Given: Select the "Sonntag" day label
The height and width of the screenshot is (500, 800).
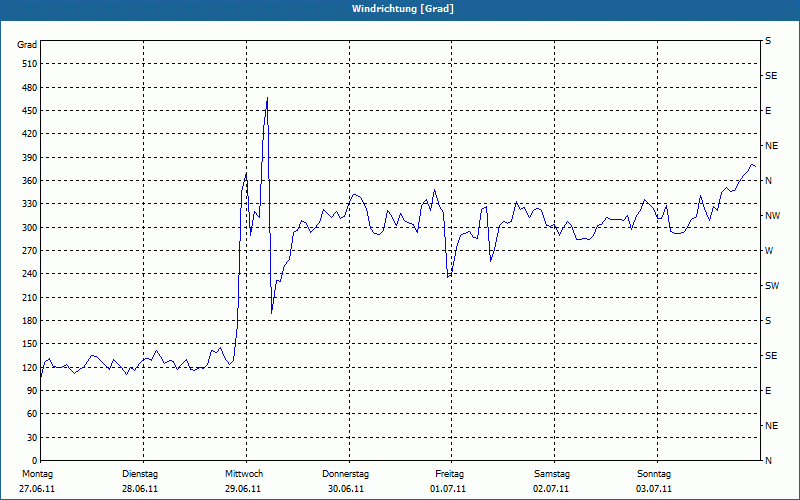Looking at the screenshot, I should (654, 474).
